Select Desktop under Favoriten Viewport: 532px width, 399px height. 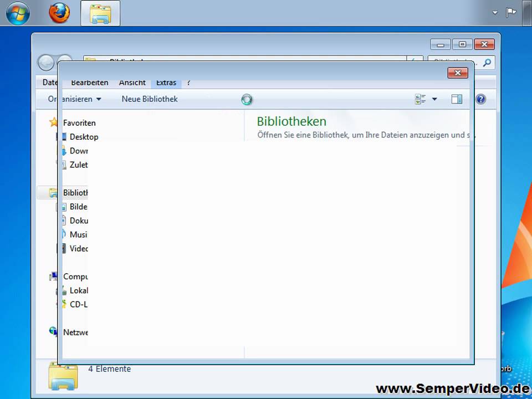[x=84, y=137]
